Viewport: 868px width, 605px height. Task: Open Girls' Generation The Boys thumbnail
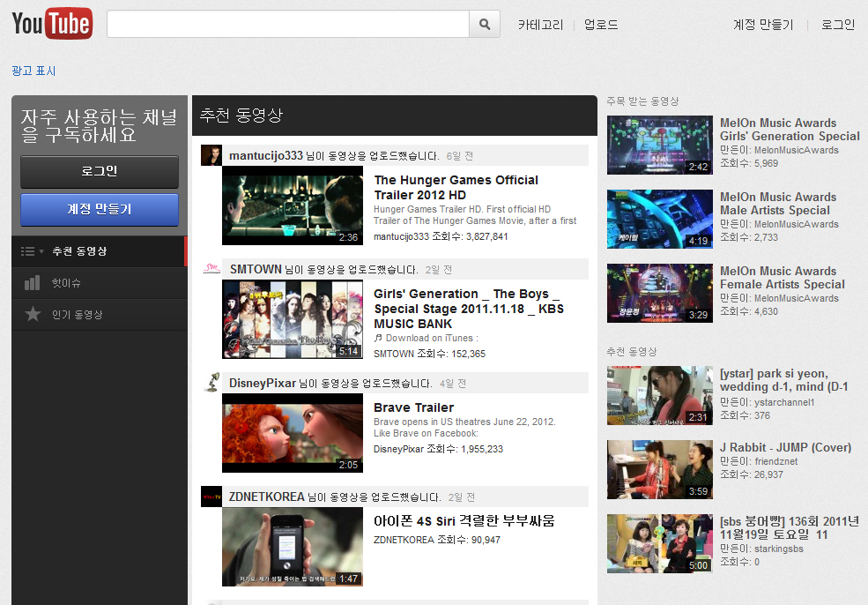coord(293,319)
